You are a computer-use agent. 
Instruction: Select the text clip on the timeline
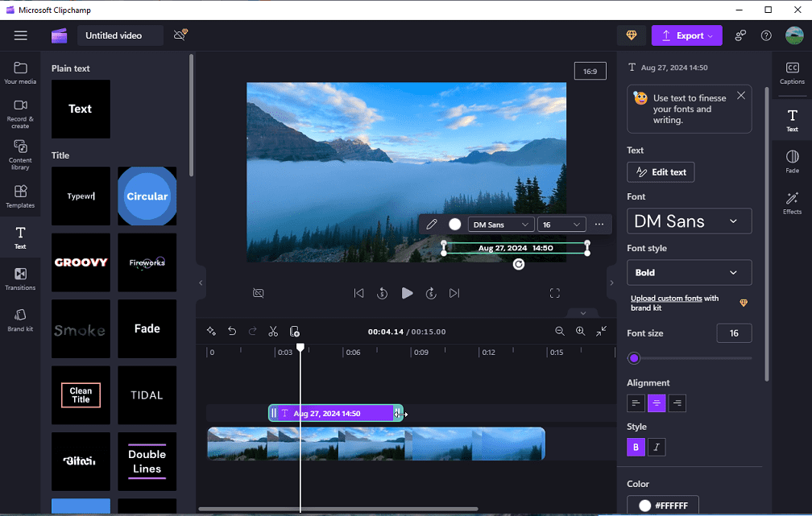tap(336, 413)
